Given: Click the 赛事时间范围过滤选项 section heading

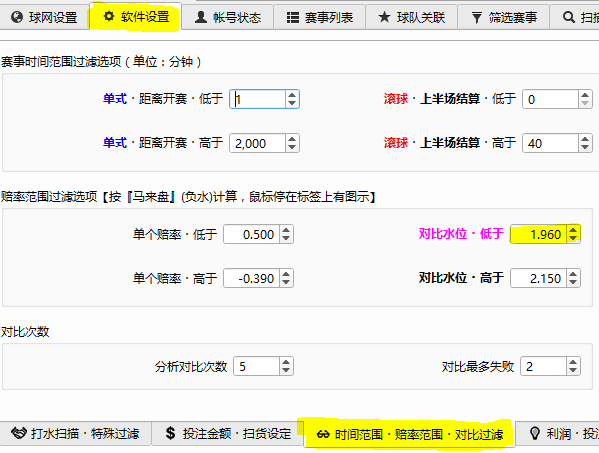Looking at the screenshot, I should tap(101, 61).
